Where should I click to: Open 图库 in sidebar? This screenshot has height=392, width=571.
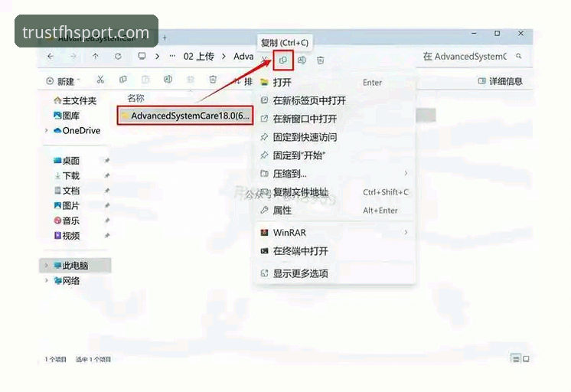(67, 116)
